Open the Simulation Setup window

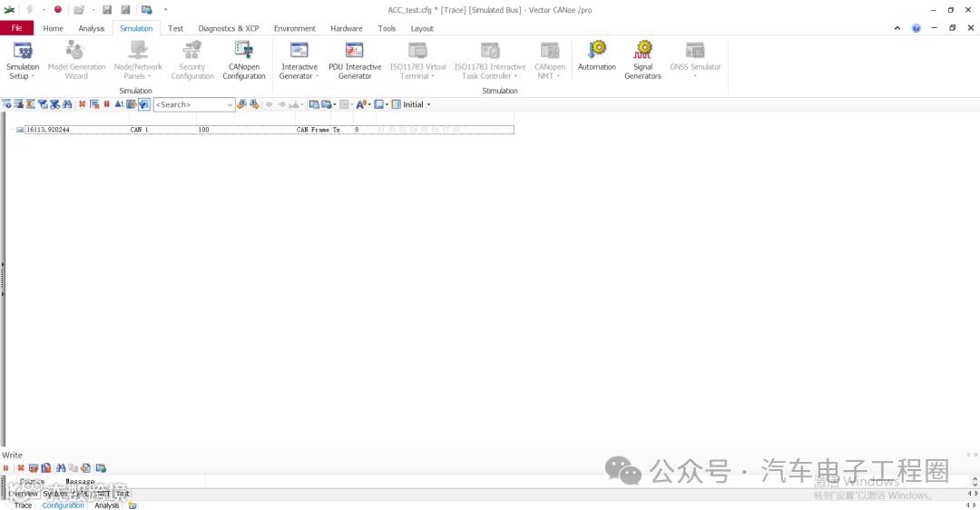tap(23, 60)
